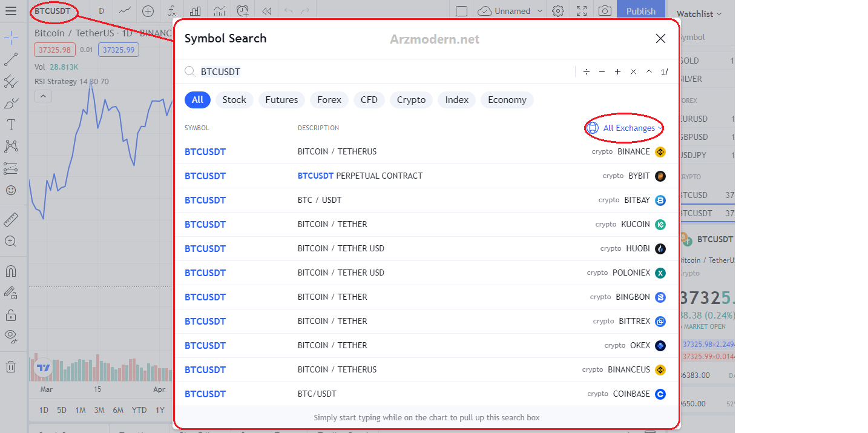
Task: Switch to the CFD filter
Action: (369, 100)
